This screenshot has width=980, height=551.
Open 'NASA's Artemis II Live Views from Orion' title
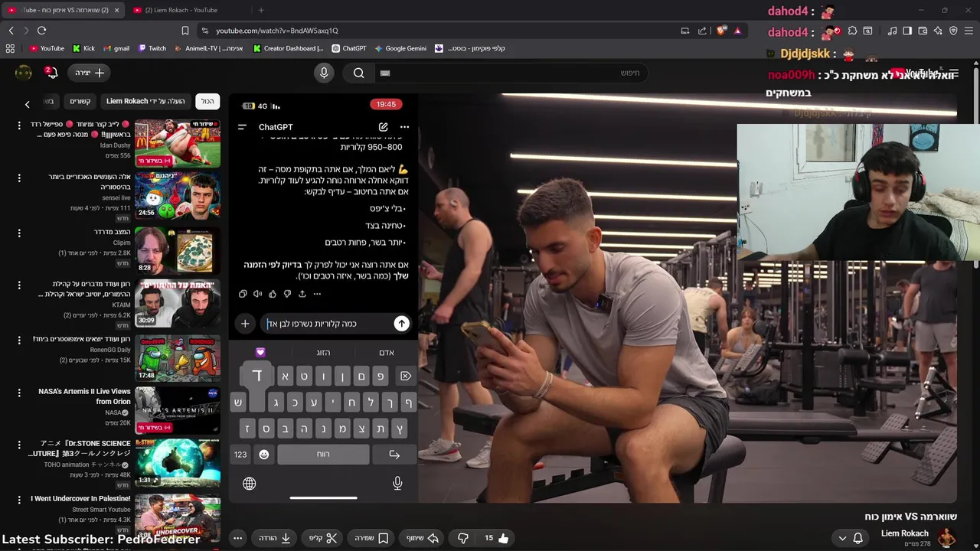click(84, 396)
